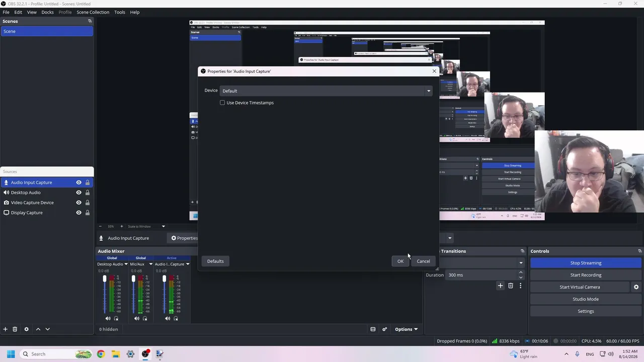Image resolution: width=644 pixels, height=362 pixels.
Task: Hide the Audio Input Capture source
Action: point(78,183)
